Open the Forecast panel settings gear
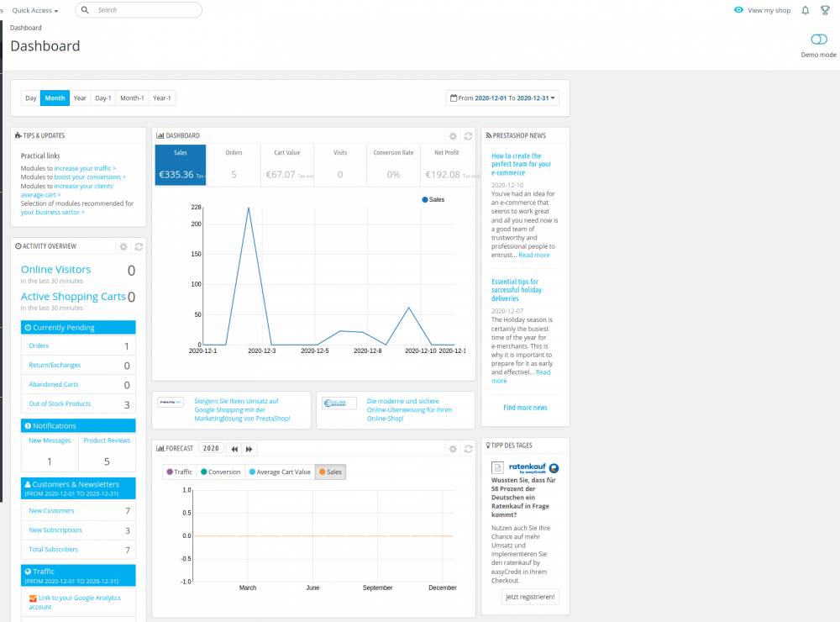Image resolution: width=840 pixels, height=622 pixels. click(453, 449)
